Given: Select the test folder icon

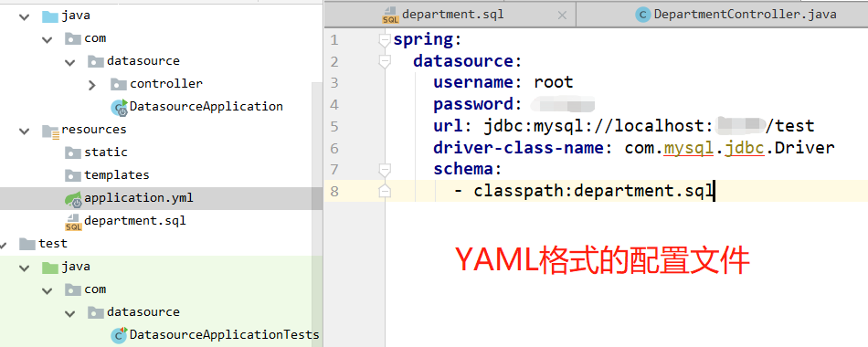Looking at the screenshot, I should pyautogui.click(x=27, y=244).
